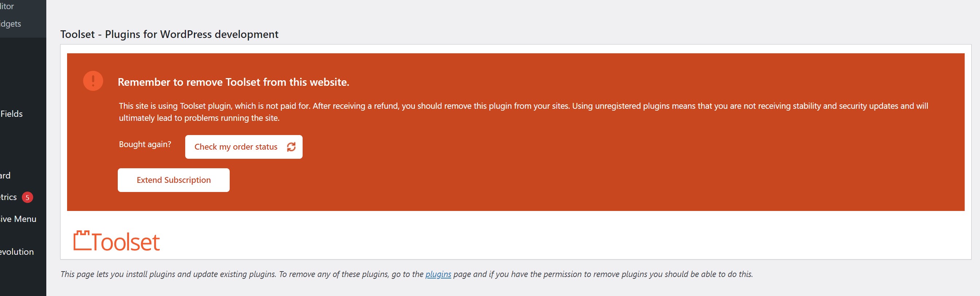
Task: Click the Toolset castle logo icon
Action: [x=82, y=241]
